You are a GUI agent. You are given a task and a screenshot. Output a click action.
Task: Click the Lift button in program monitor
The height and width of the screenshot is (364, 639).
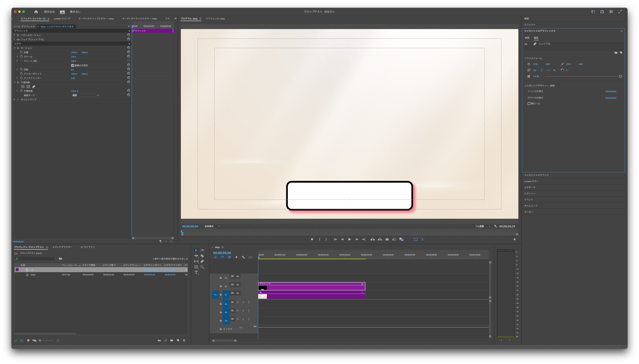click(x=373, y=239)
